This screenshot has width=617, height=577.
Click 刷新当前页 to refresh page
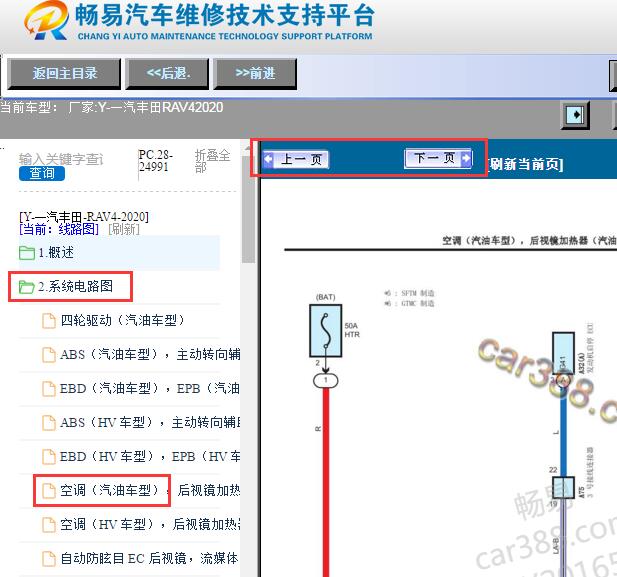coord(526,164)
